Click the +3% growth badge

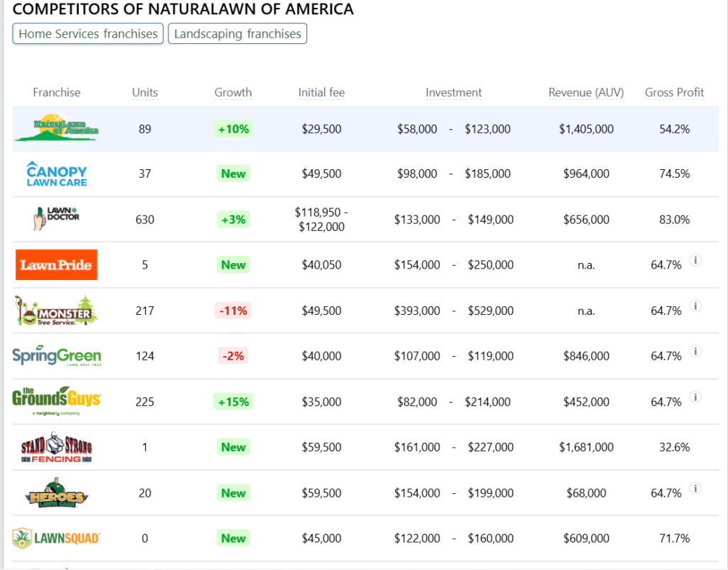pyautogui.click(x=233, y=219)
